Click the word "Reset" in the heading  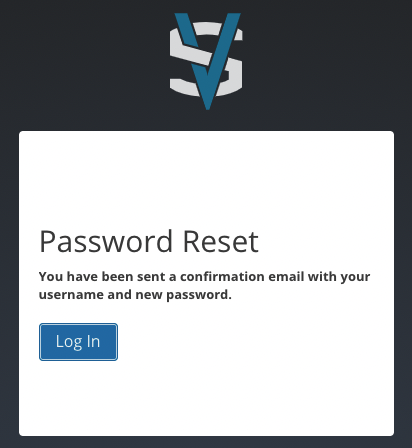click(221, 241)
